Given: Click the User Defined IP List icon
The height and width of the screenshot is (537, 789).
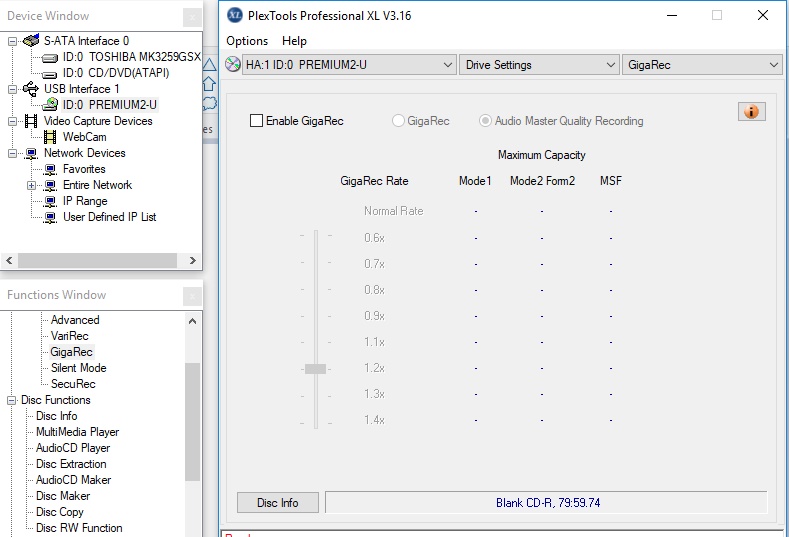Looking at the screenshot, I should pos(50,218).
